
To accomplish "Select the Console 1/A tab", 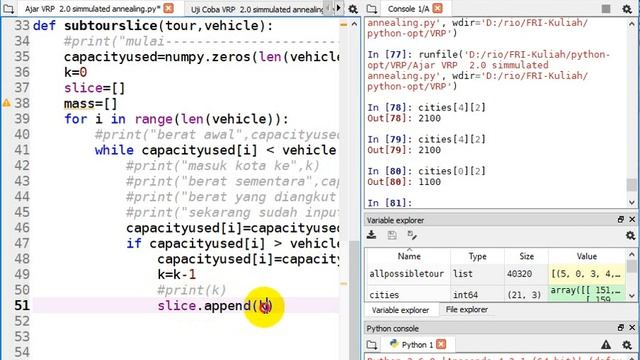I will pyautogui.click(x=409, y=9).
